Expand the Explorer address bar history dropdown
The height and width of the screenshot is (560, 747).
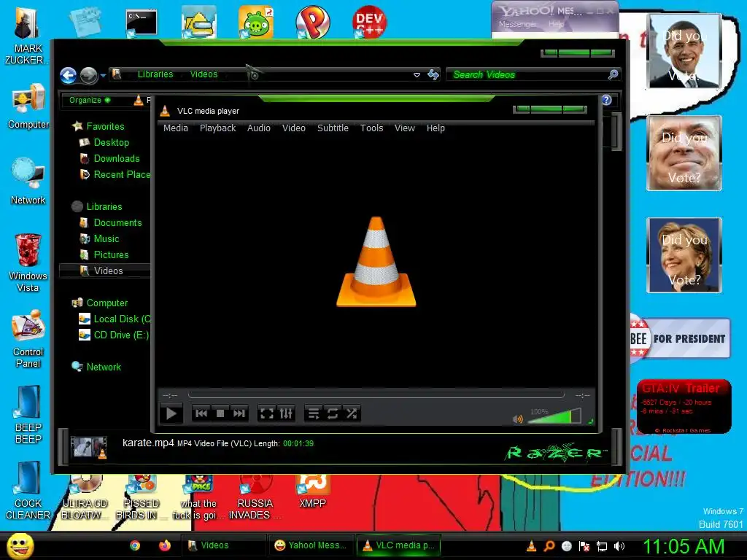417,75
